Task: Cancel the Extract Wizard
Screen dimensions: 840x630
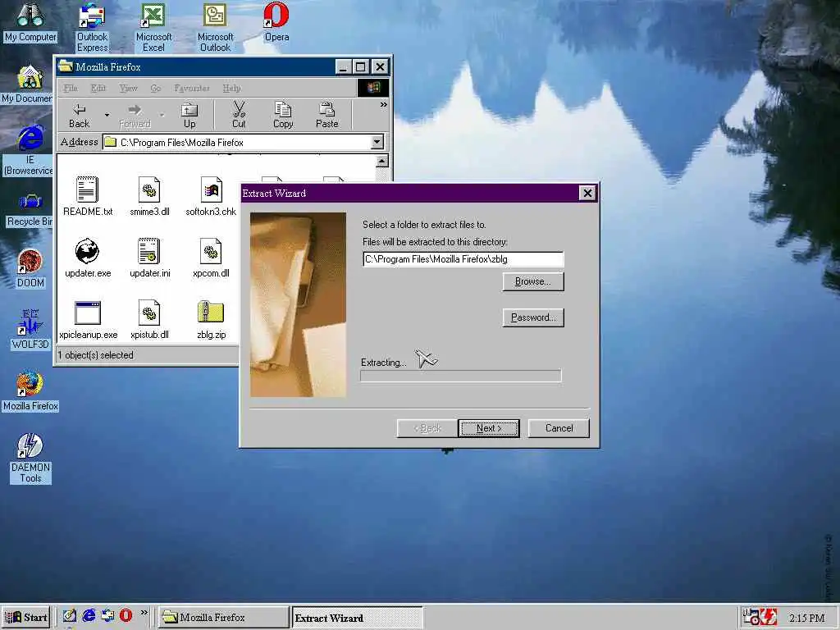Action: [559, 428]
